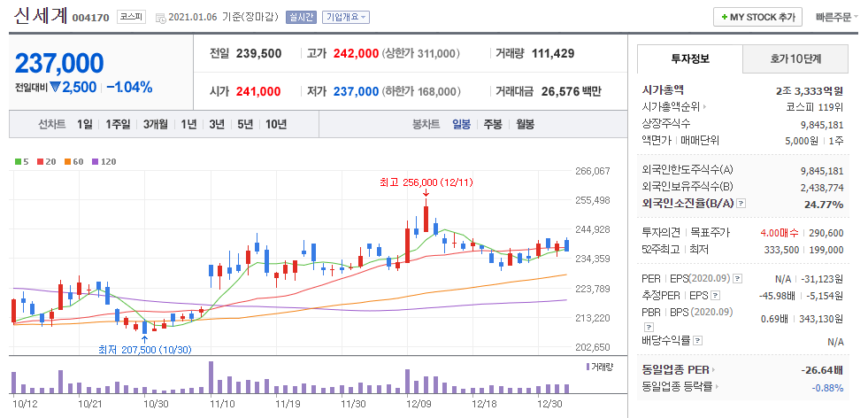The height and width of the screenshot is (418, 868).
Task: Click the 전일 value 239,500
Action: tap(258, 54)
